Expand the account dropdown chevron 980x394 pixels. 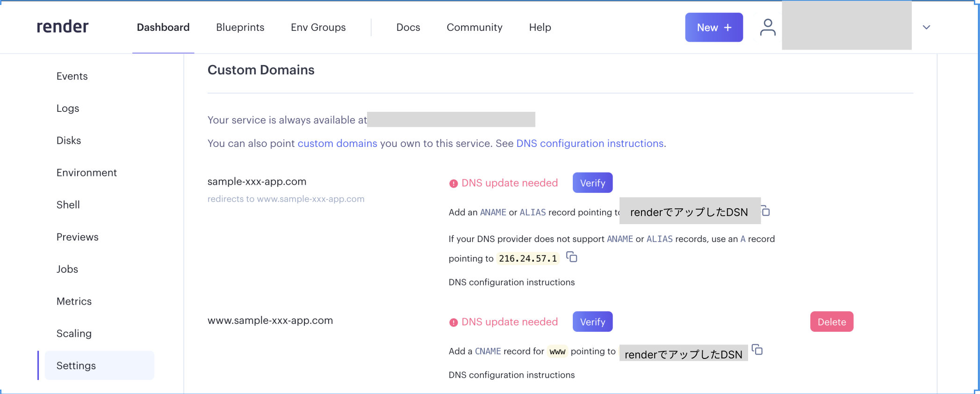(x=926, y=27)
